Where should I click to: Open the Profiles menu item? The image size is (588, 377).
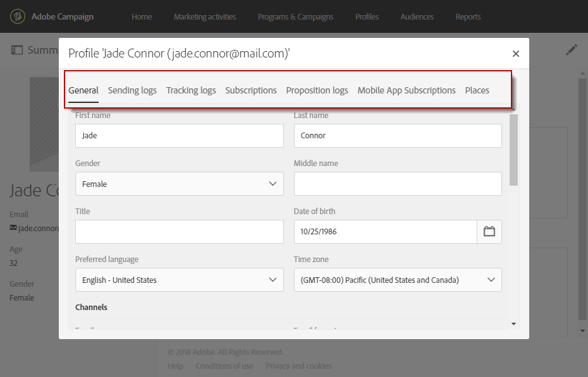point(367,17)
